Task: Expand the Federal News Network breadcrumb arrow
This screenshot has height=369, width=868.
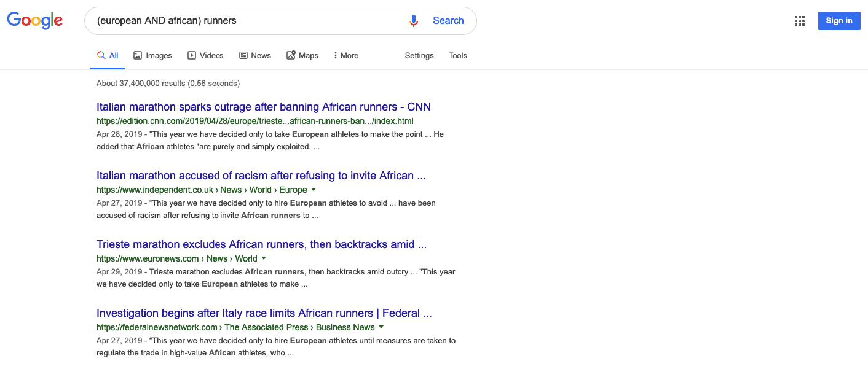Action: 381,327
